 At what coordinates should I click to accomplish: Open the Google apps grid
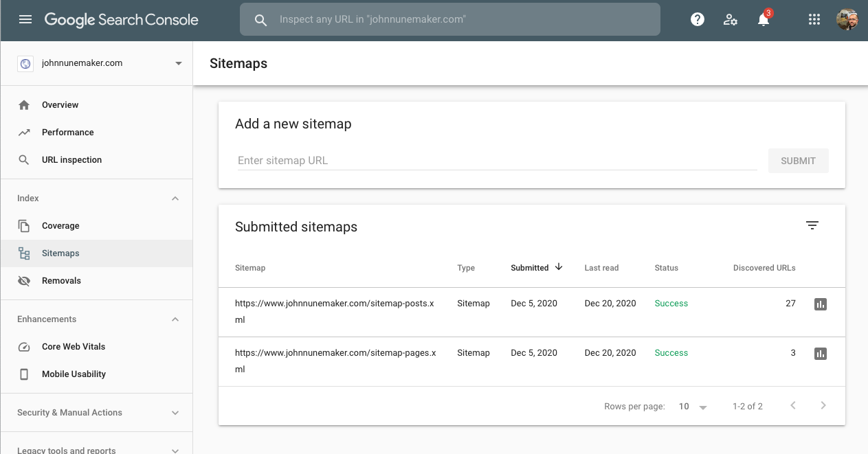814,20
